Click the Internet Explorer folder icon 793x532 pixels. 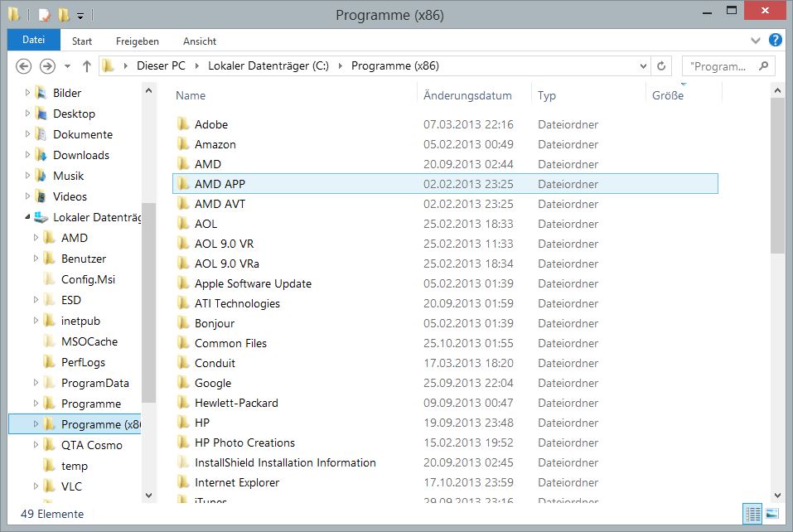183,482
